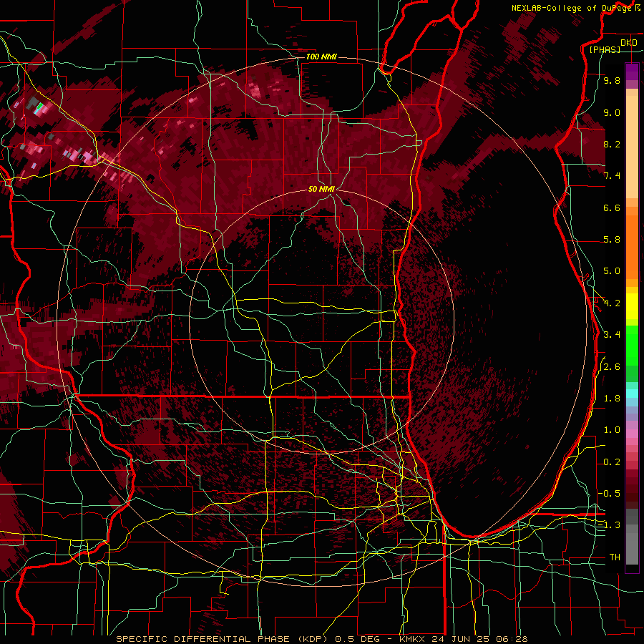The width and height of the screenshot is (644, 644).
Task: Click the 5.8 scale value
Action: tap(612, 240)
